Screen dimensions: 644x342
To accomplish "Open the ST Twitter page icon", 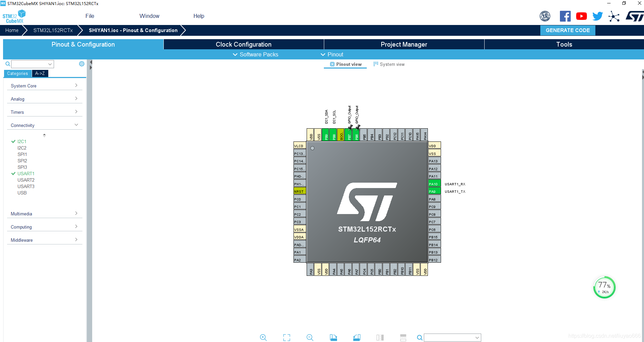I will click(x=598, y=16).
